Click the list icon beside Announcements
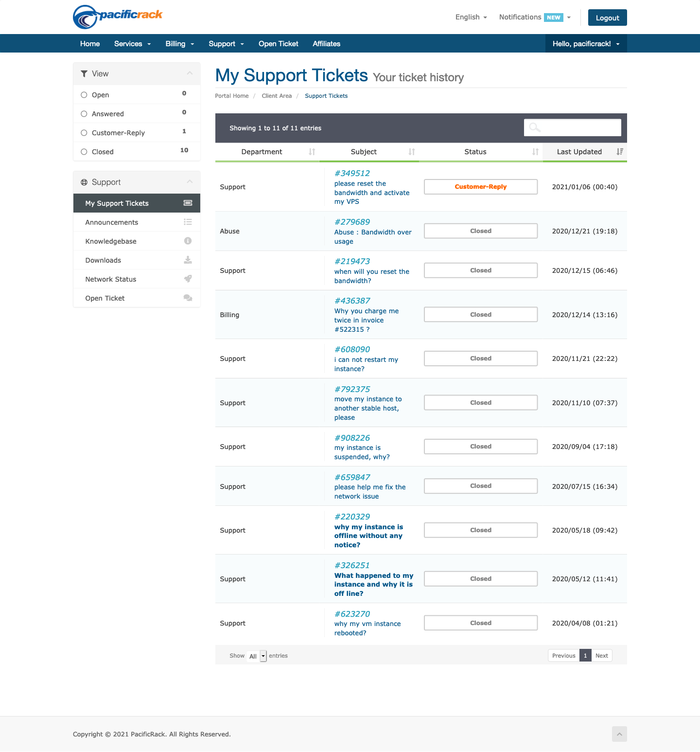700x752 pixels. [x=188, y=222]
